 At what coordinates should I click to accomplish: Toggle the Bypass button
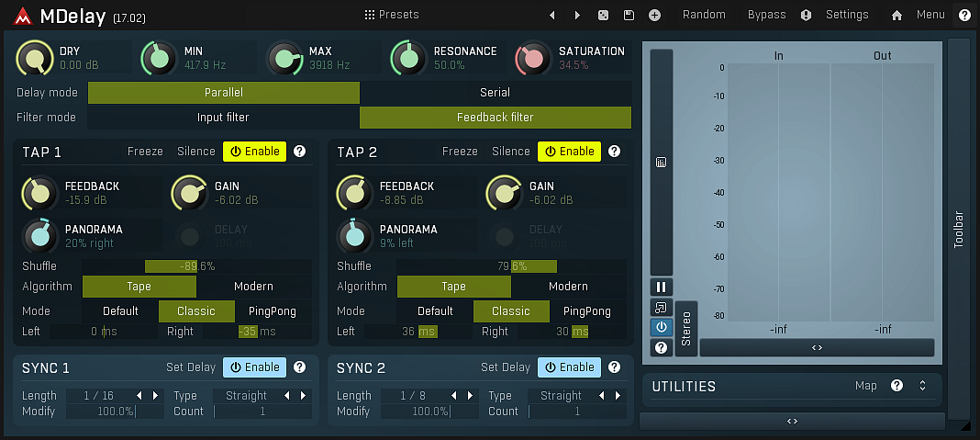pos(767,15)
